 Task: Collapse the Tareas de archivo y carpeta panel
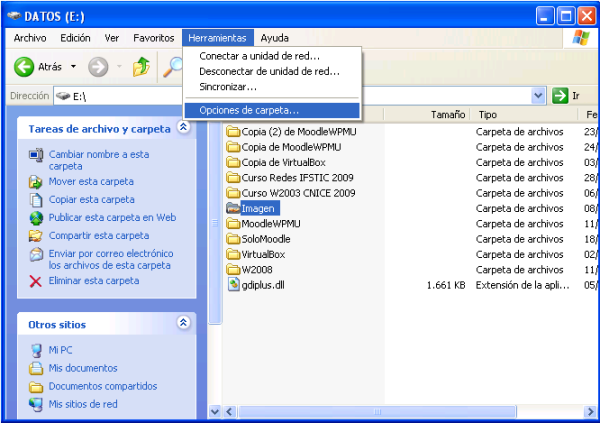[x=183, y=128]
